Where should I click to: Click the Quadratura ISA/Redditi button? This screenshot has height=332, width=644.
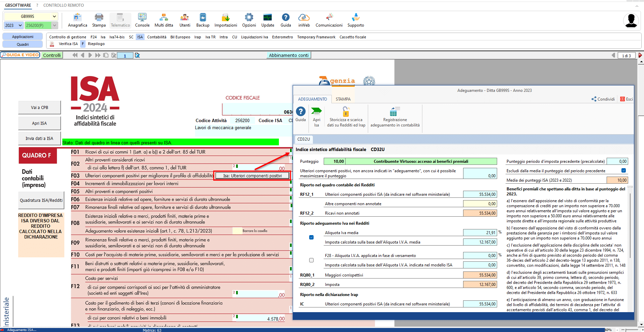(x=41, y=200)
